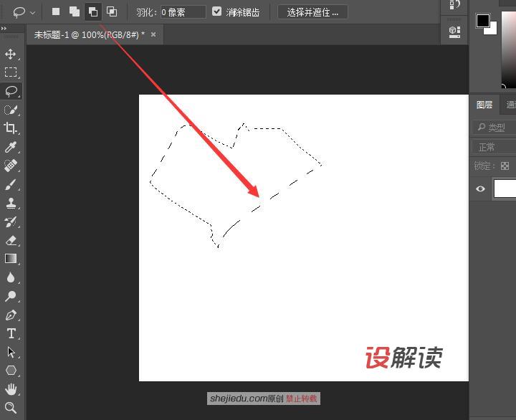This screenshot has height=420, width=516.
Task: Choose Add to Selection mode
Action: [75, 12]
